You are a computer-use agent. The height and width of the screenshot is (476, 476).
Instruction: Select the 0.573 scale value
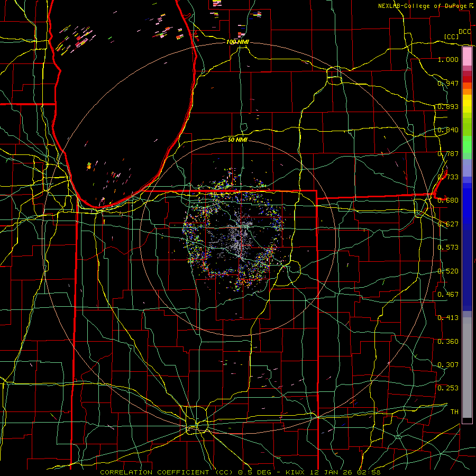coord(448,247)
